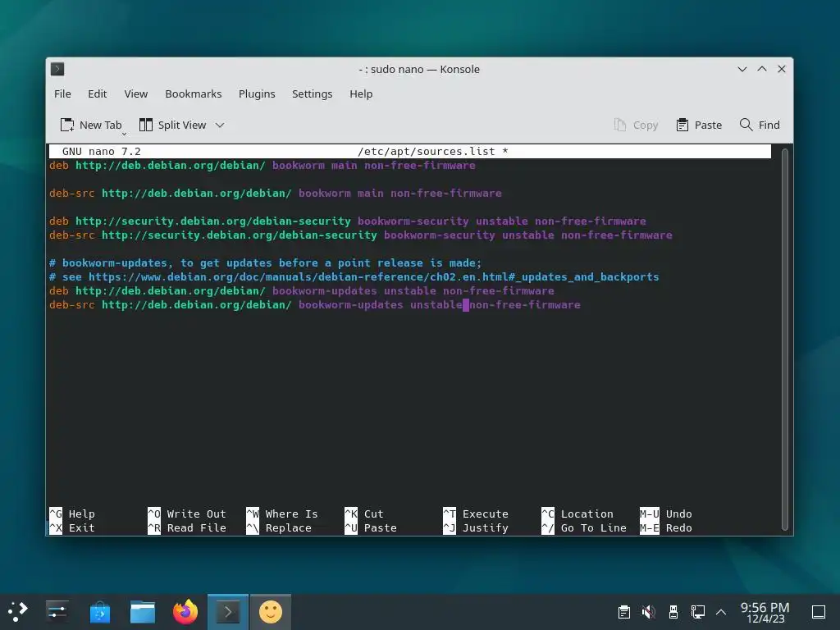Click the M-U Undo shortcut label
Image resolution: width=840 pixels, height=630 pixels.
[666, 514]
